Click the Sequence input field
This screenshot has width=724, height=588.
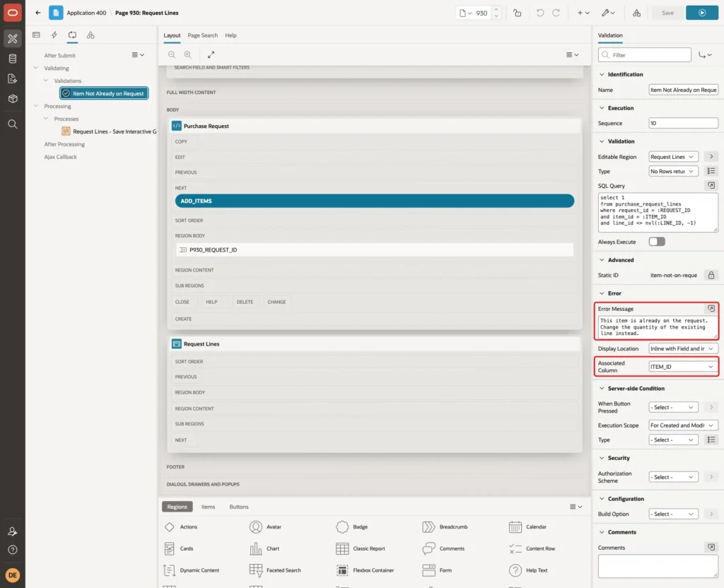click(x=683, y=123)
